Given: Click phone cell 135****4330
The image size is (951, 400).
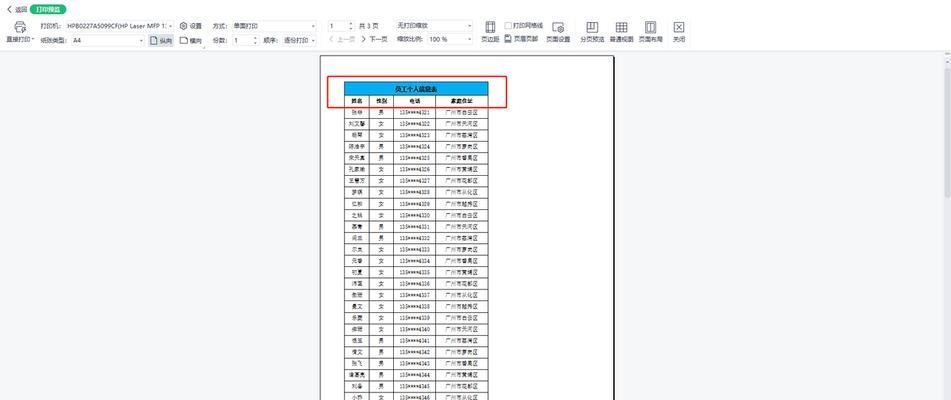Looking at the screenshot, I should click(x=414, y=215).
